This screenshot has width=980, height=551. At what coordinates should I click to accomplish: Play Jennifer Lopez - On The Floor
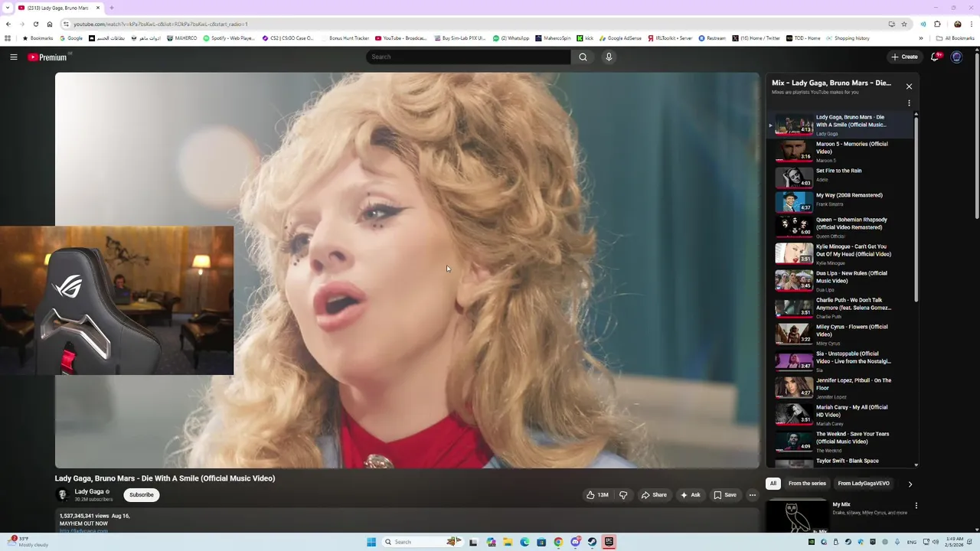[x=841, y=388]
